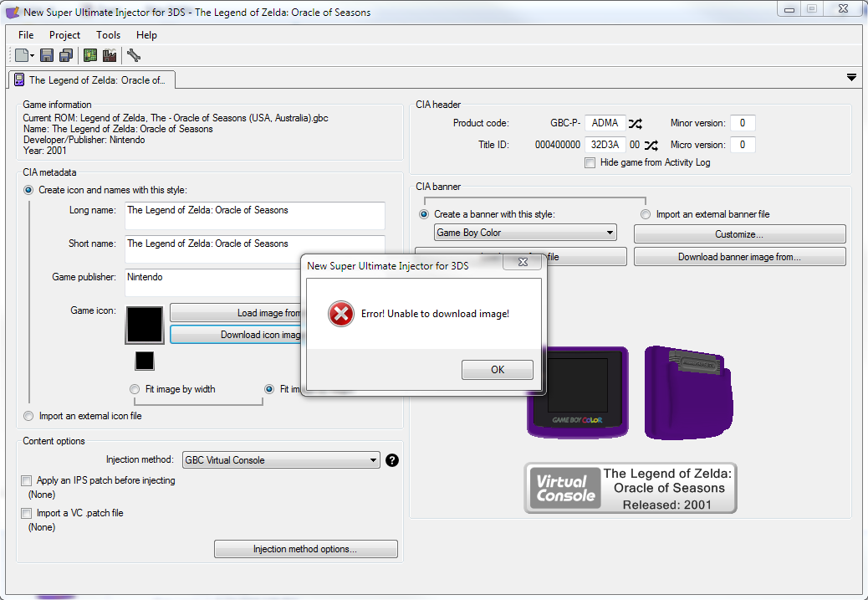Enable Apply an IPS patch before injecting

coord(27,480)
